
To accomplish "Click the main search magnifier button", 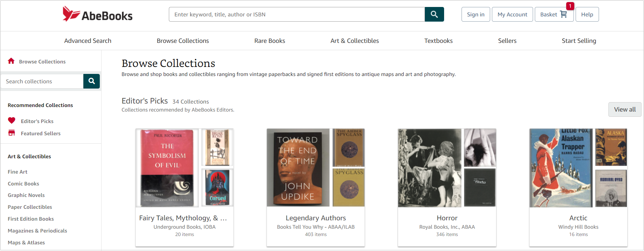I will 434,14.
